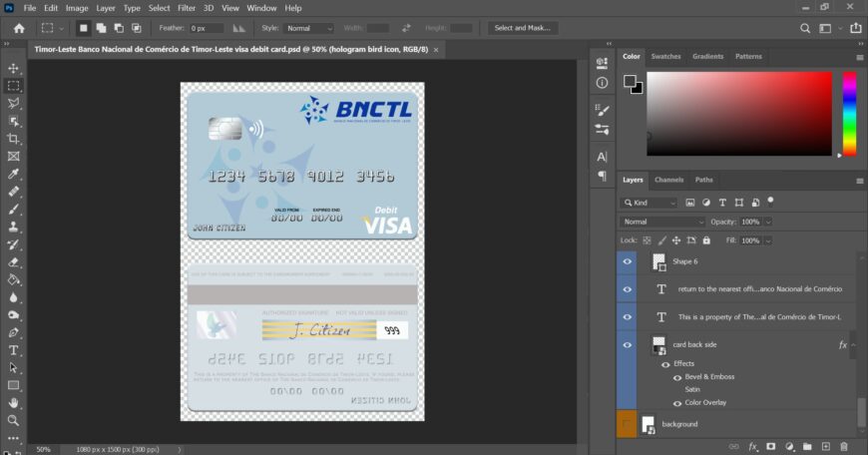Select the Blur tool
Screen dimensions: 868x455
pyautogui.click(x=13, y=297)
